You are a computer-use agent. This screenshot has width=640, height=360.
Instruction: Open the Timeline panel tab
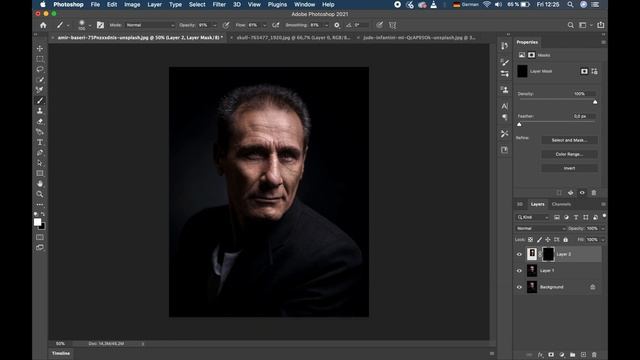(x=61, y=353)
